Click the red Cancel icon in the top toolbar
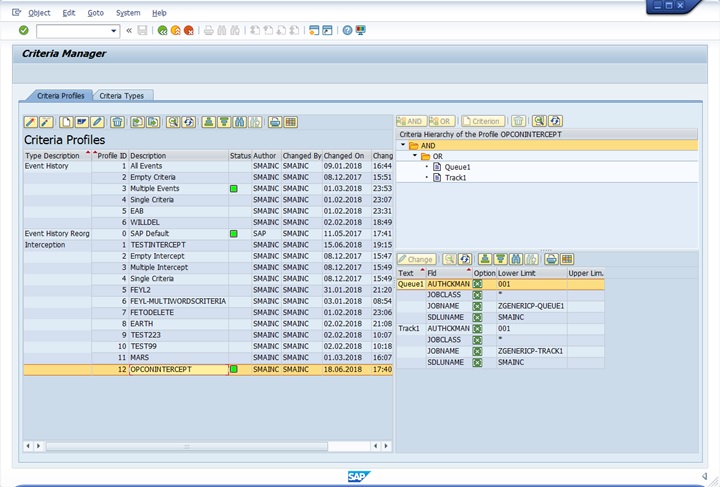The width and height of the screenshot is (720, 487). pos(189,31)
